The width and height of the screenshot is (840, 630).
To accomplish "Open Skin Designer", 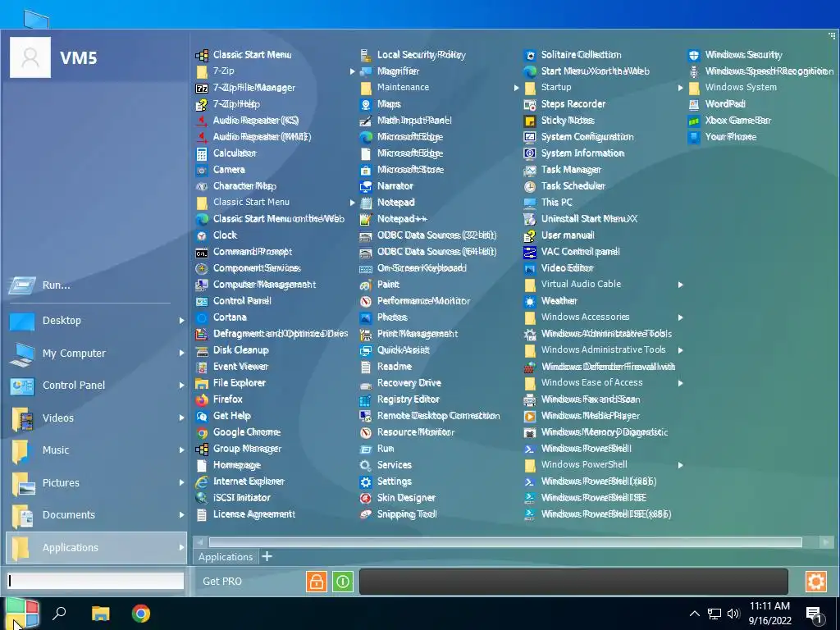I will [x=397, y=498].
